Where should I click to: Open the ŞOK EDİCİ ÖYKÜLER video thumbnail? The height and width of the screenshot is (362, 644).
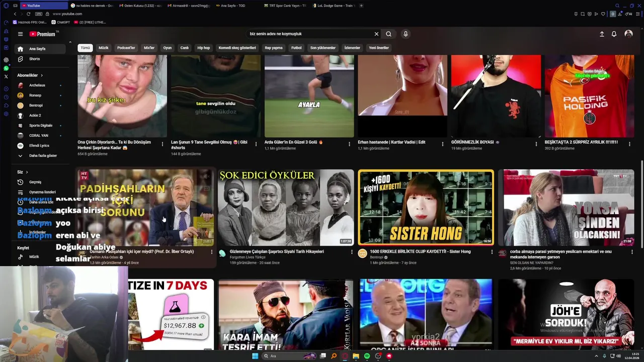click(x=285, y=208)
